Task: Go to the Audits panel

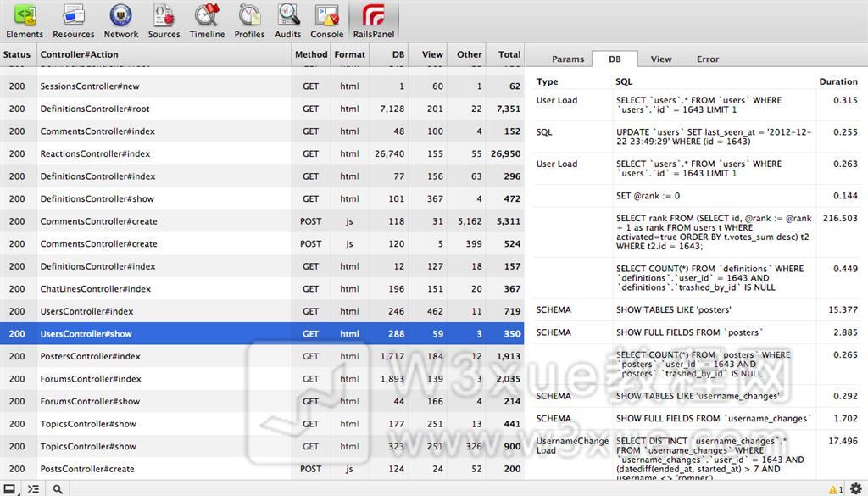Action: (x=288, y=21)
